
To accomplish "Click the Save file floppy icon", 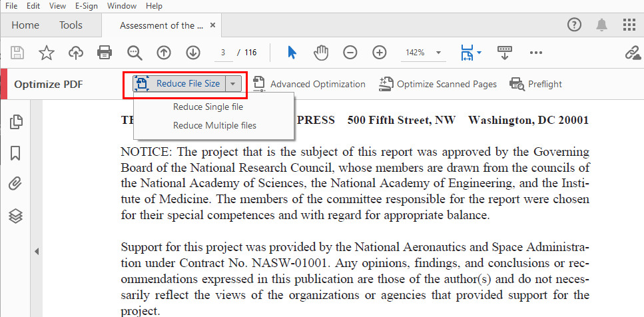I will 17,53.
